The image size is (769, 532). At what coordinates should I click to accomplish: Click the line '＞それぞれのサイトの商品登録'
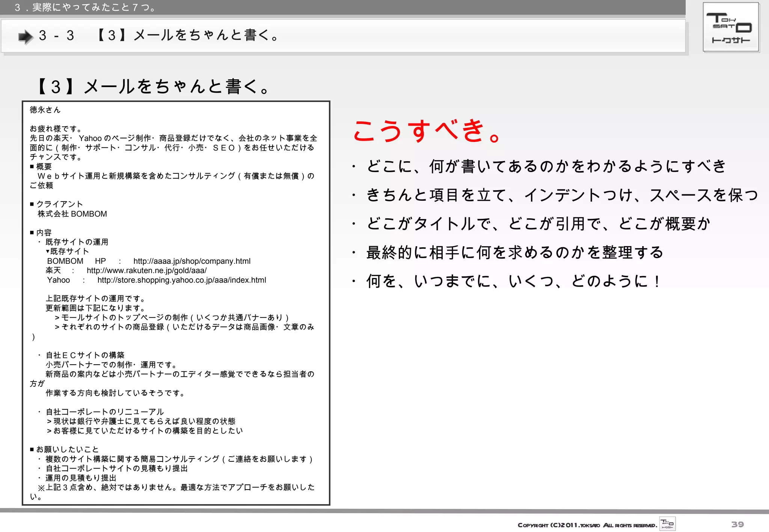184,327
